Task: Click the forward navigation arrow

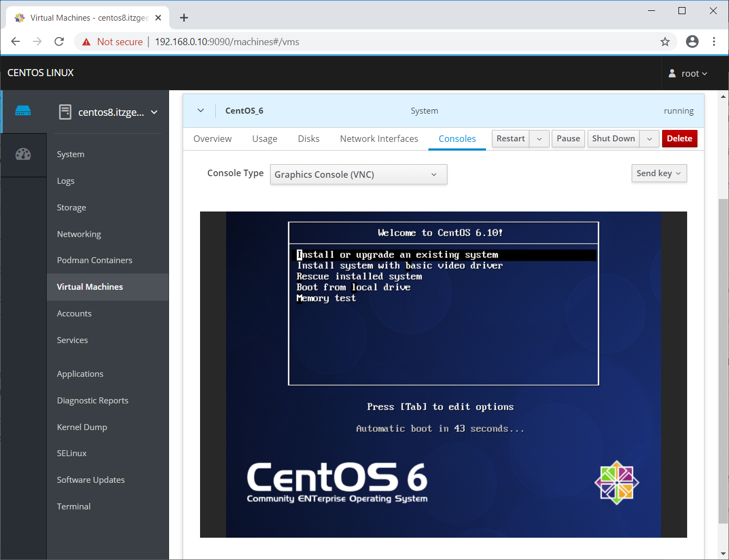Action: (38, 42)
